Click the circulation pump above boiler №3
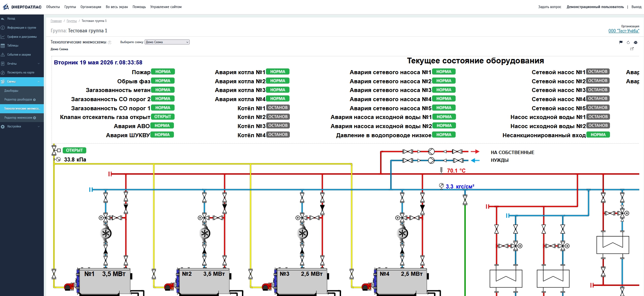Screen dimensions: 644x296 click(x=302, y=233)
